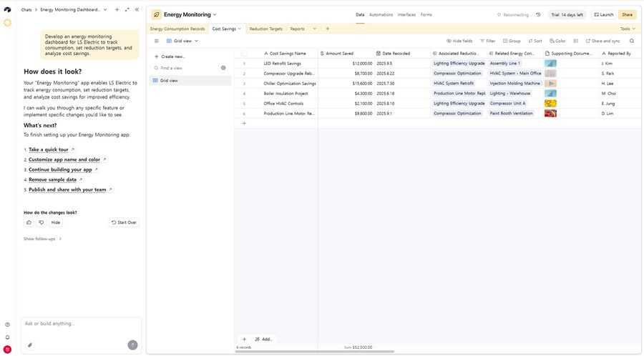The width and height of the screenshot is (644, 356).
Task: Click the Energy Monitoring leaf app icon
Action: [156, 14]
